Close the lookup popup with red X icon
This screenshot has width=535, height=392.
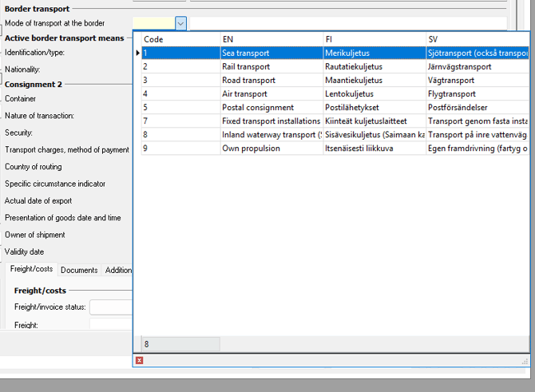coord(139,361)
